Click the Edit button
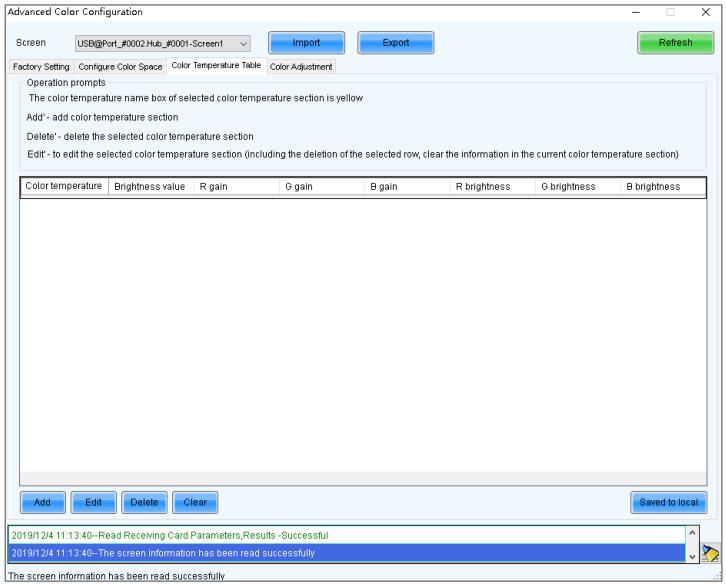 93,502
